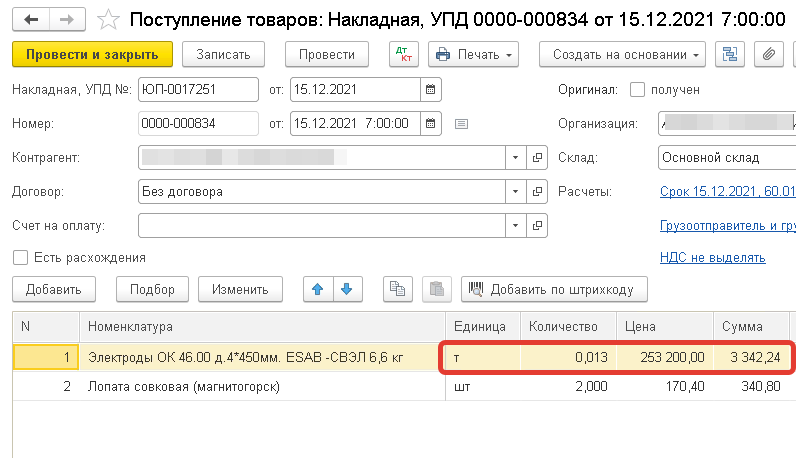Move row down with blue arrow
Screen dimensions: 796x458
(347, 289)
